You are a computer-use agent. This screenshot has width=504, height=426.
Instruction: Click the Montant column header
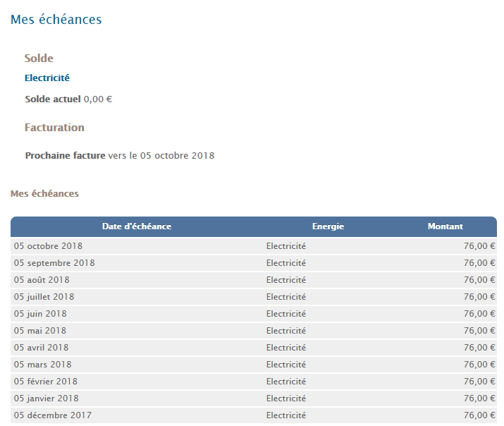(x=445, y=226)
